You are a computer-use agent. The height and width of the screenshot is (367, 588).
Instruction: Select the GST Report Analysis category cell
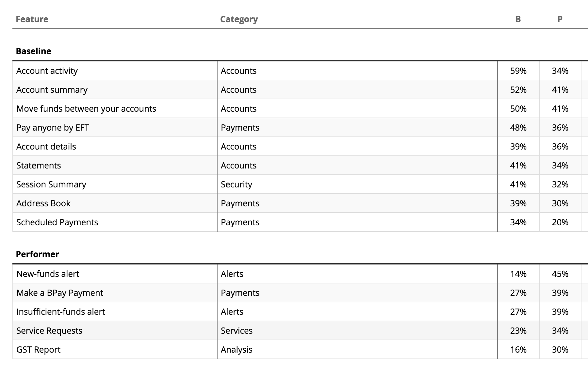coord(357,350)
